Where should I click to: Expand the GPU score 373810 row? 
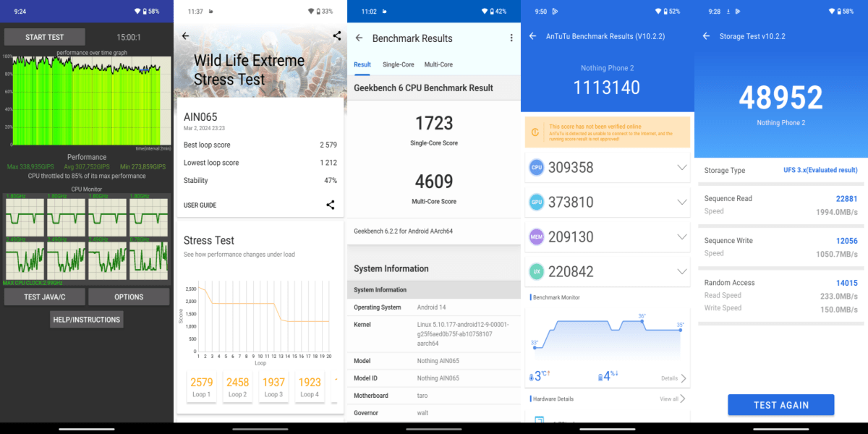click(681, 202)
